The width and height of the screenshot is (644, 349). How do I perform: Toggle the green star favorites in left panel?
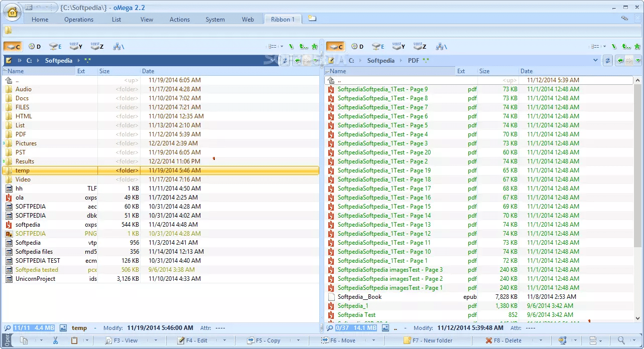tap(315, 47)
